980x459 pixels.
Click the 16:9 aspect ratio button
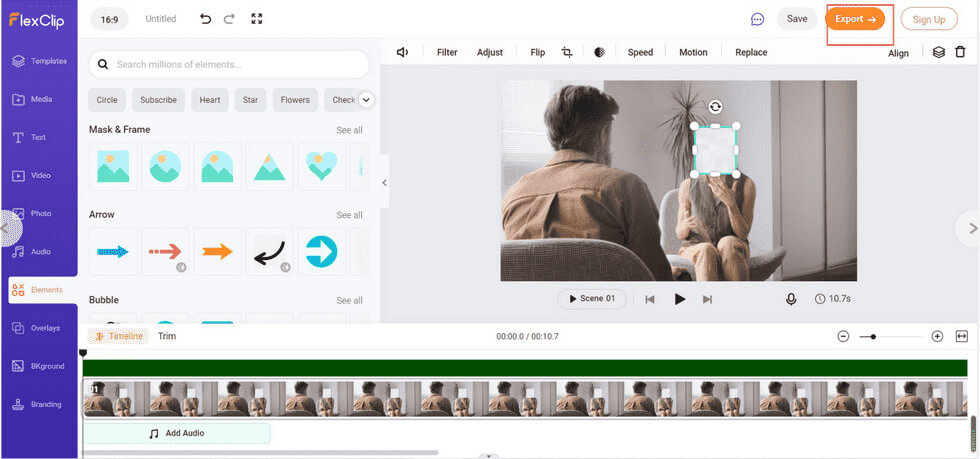click(109, 19)
